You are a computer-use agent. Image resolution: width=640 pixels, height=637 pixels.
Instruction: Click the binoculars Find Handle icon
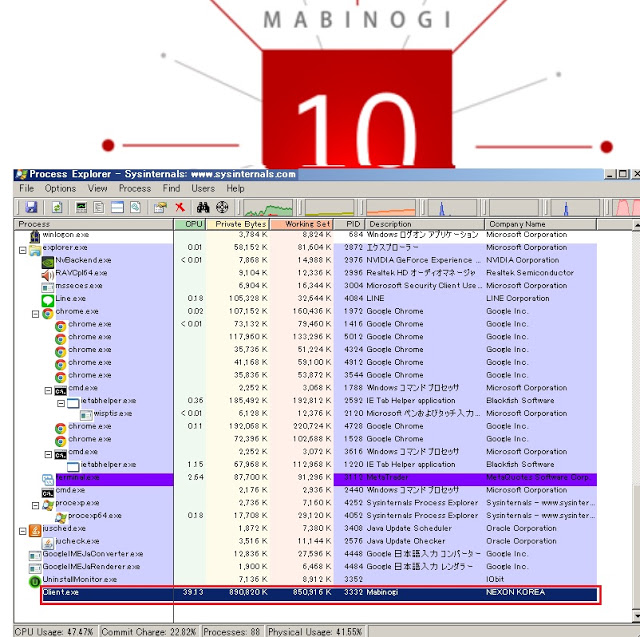tap(203, 207)
